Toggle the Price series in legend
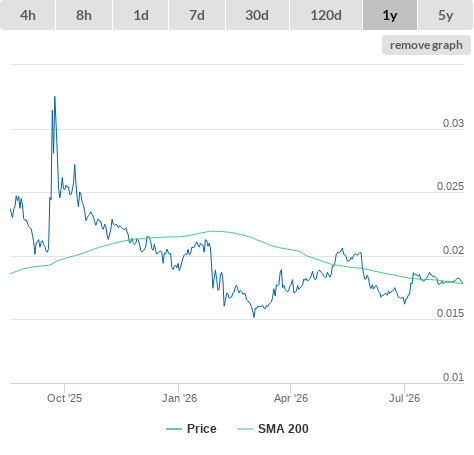This screenshot has width=474, height=455. point(201,429)
